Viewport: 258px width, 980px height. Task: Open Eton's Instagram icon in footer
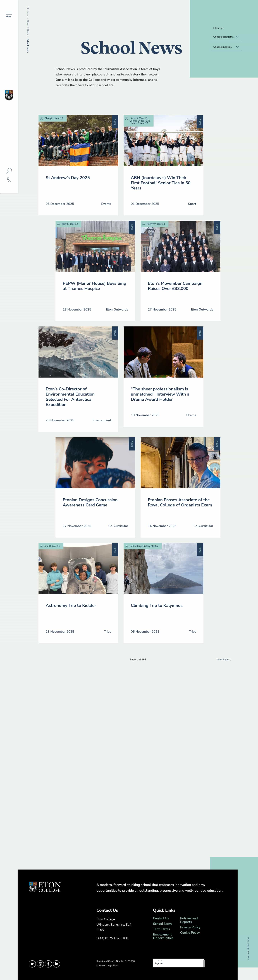click(40, 964)
